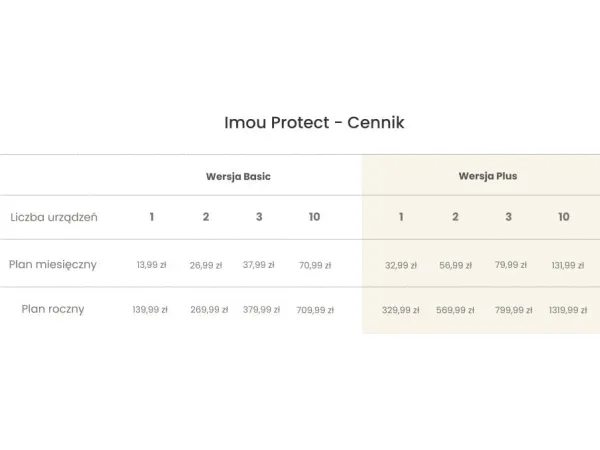This screenshot has height=450, width=600.
Task: Click the 799,99 zł yearly price
Action: point(513,310)
